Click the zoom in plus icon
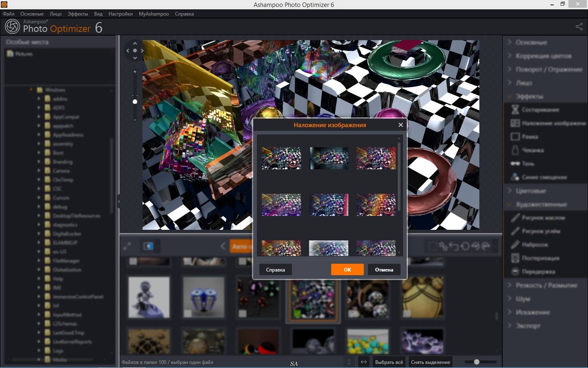588x368 pixels. click(x=135, y=72)
